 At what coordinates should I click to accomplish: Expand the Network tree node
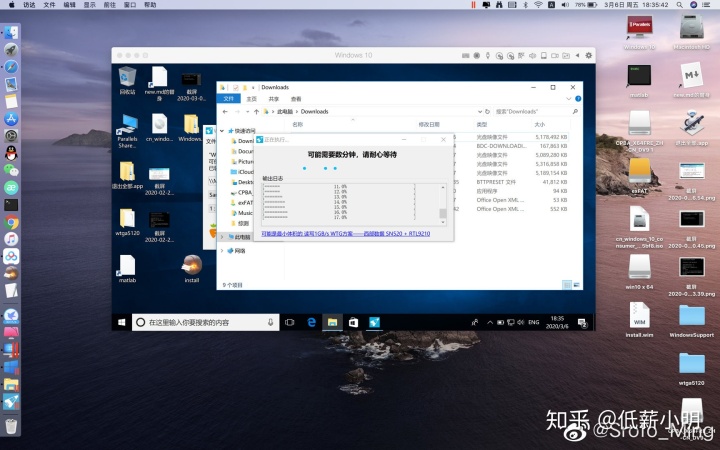pos(222,251)
